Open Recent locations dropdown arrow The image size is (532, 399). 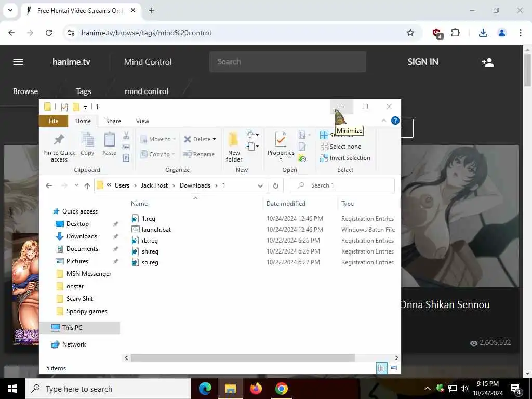click(77, 185)
